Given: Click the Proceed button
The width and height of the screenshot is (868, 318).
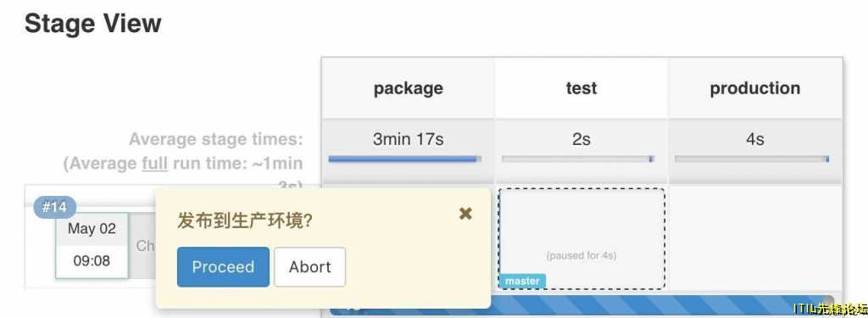Looking at the screenshot, I should pos(223,267).
